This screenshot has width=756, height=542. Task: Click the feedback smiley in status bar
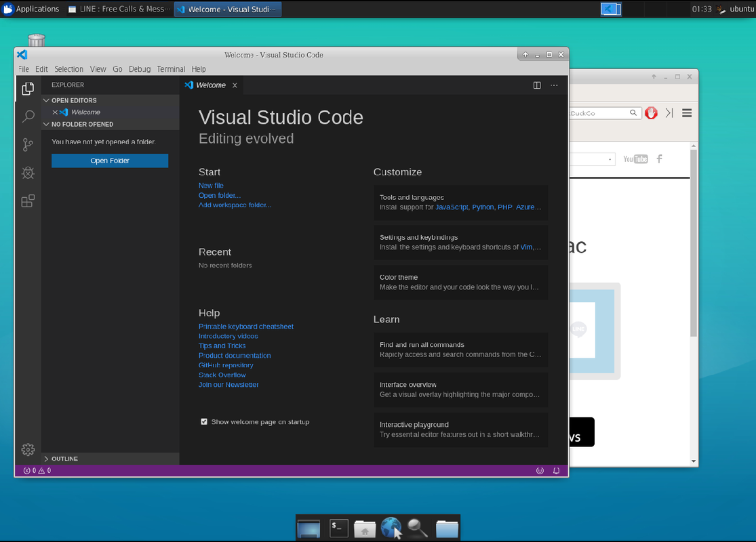coord(540,471)
